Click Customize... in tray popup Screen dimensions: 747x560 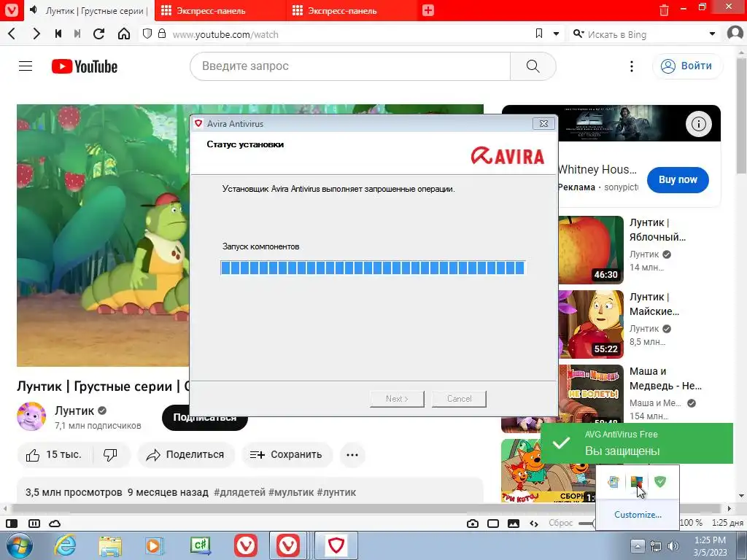[x=638, y=515]
